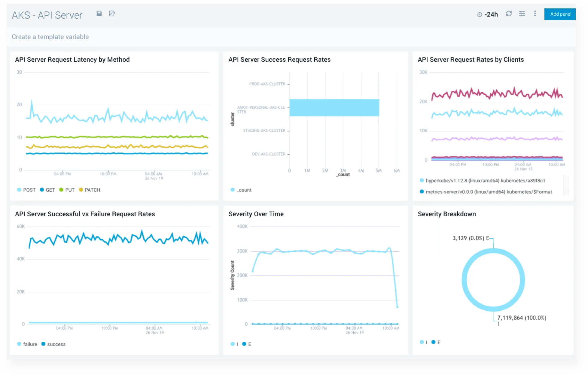Click the AKS - API Server dashboard title

(x=47, y=15)
